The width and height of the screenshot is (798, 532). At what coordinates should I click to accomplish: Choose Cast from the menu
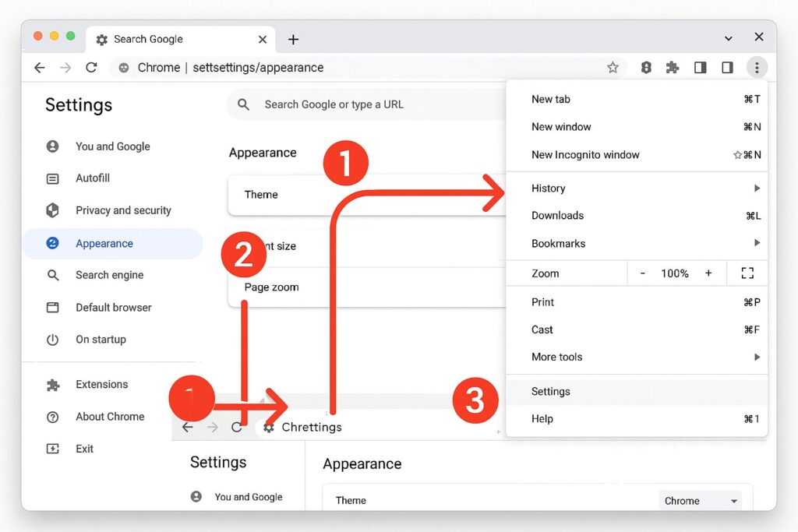tap(637, 329)
